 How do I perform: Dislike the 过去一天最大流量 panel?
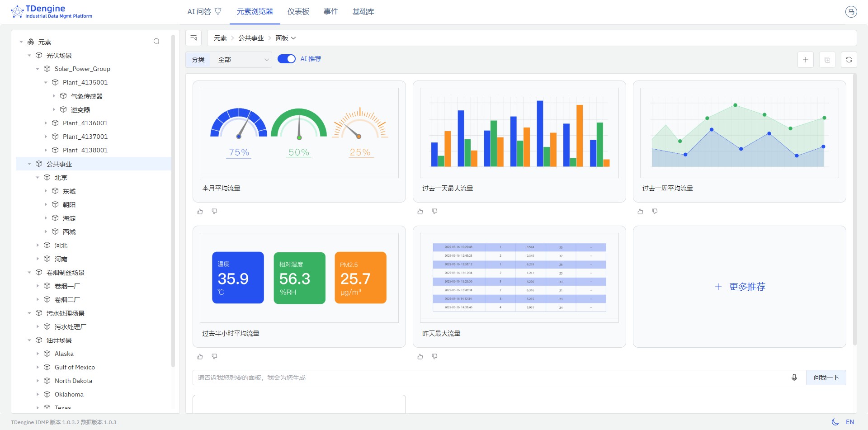[x=435, y=212]
